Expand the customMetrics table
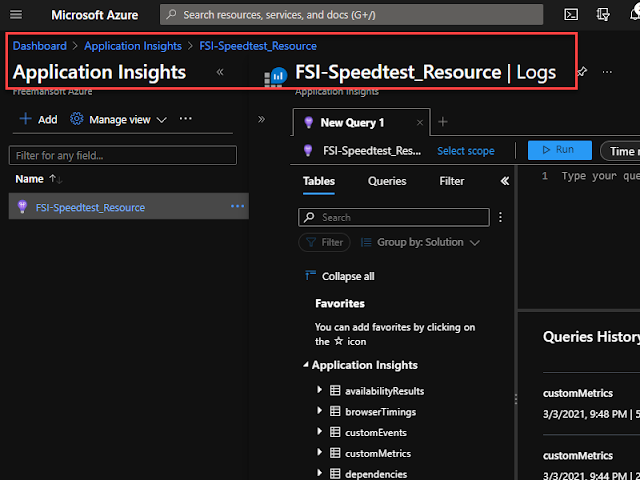Viewport: 640px width, 480px height. pos(319,452)
